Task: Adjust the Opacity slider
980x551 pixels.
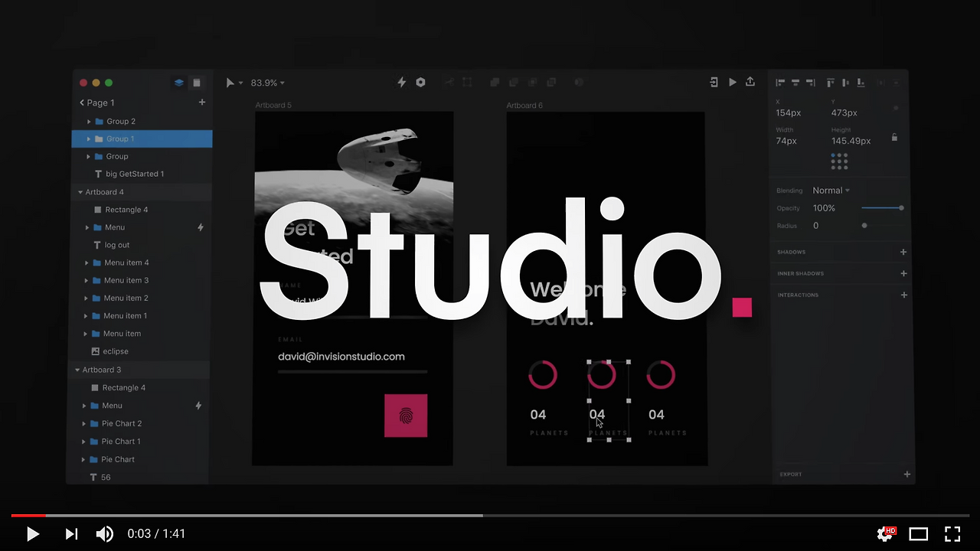Action: [882, 207]
